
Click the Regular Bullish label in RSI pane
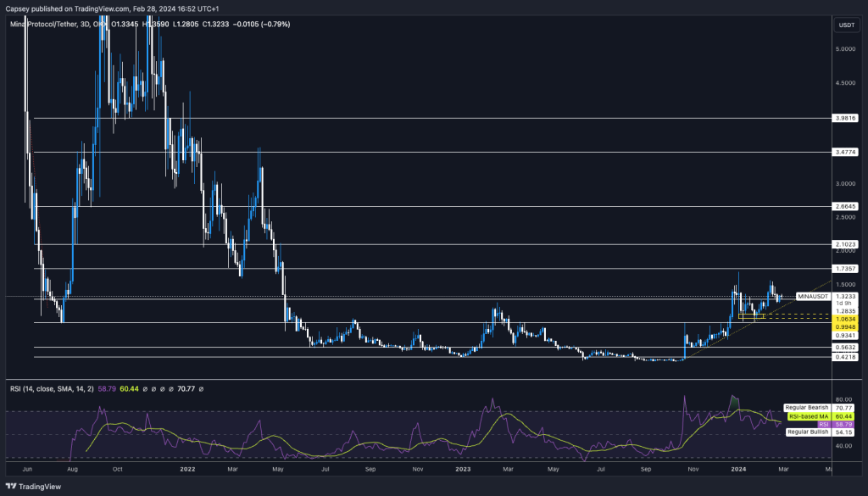pos(810,432)
